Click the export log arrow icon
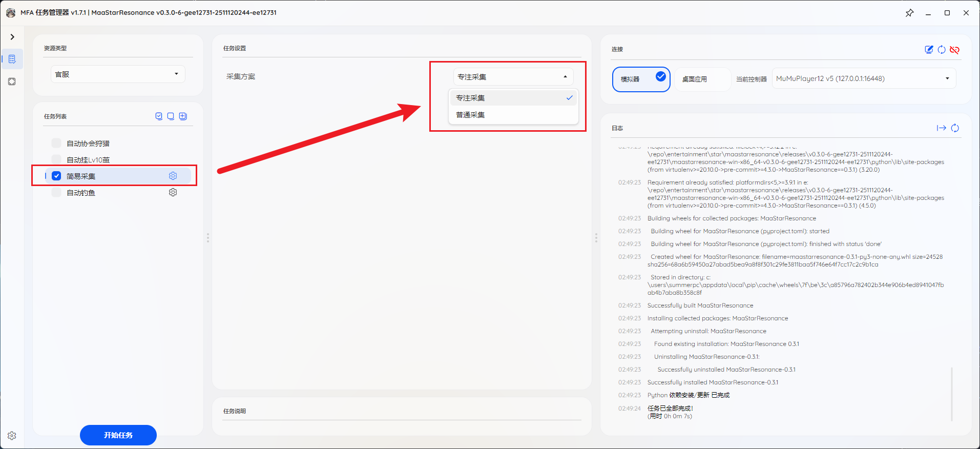This screenshot has height=449, width=980. point(941,128)
